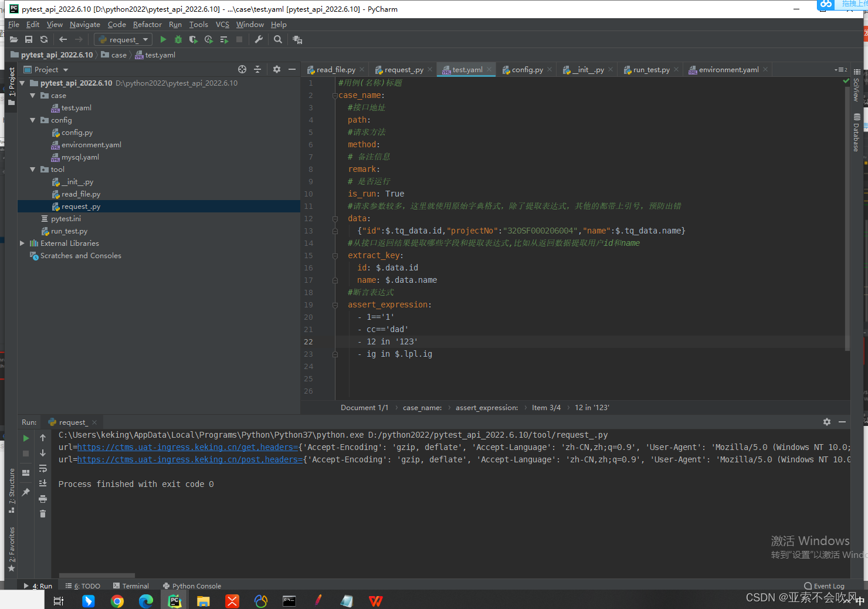Open Project panel gear options
The image size is (868, 609).
coord(277,69)
